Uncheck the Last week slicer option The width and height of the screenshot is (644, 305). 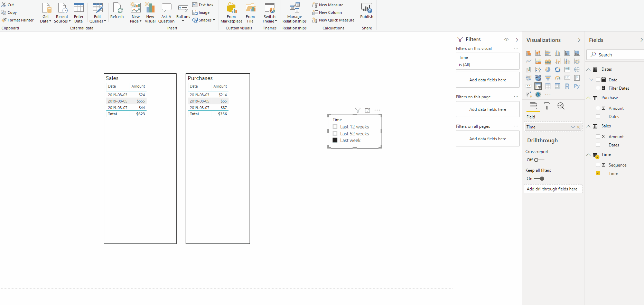pos(335,140)
